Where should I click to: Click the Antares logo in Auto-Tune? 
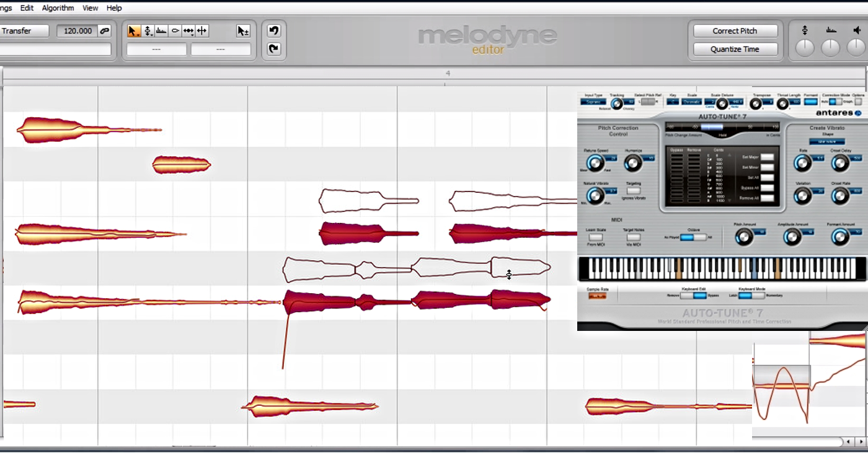[840, 113]
